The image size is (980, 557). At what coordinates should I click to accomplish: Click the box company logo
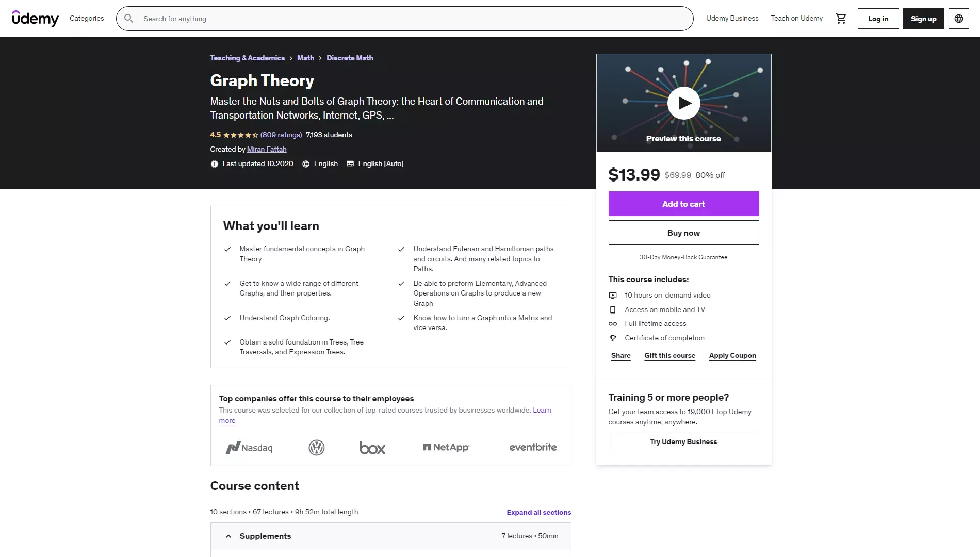tap(372, 448)
